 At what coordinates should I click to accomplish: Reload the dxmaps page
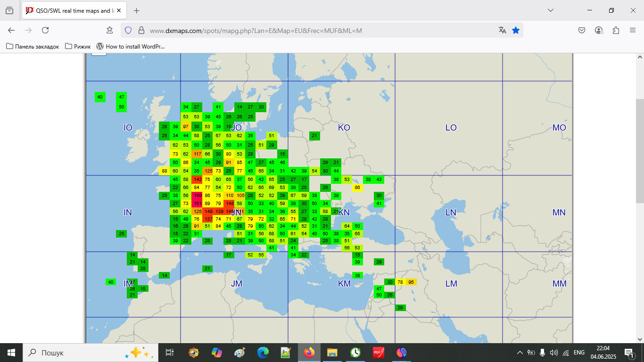coord(45,30)
